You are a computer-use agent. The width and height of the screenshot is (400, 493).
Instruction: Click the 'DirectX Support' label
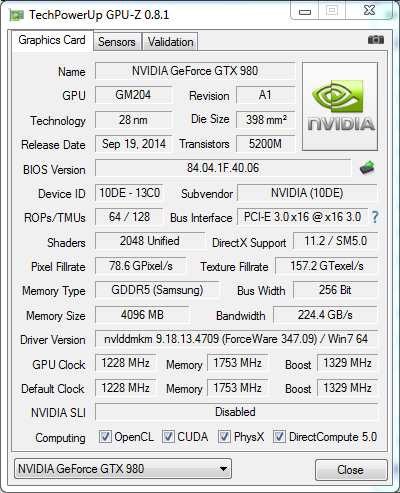tap(249, 243)
